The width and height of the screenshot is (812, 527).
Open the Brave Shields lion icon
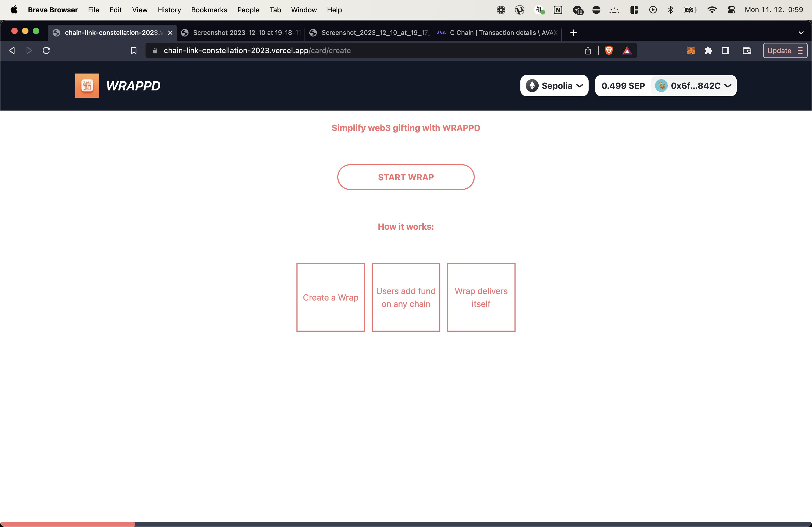[x=609, y=50]
